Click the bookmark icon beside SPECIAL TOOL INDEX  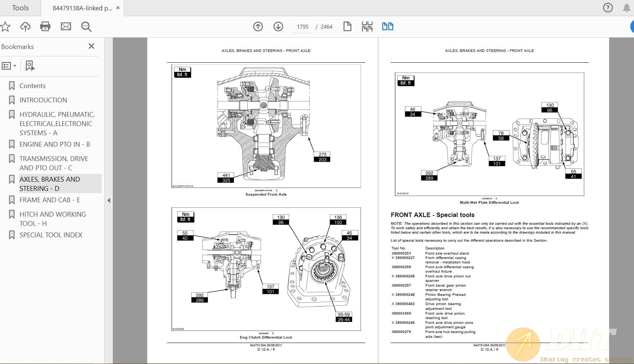click(x=12, y=235)
